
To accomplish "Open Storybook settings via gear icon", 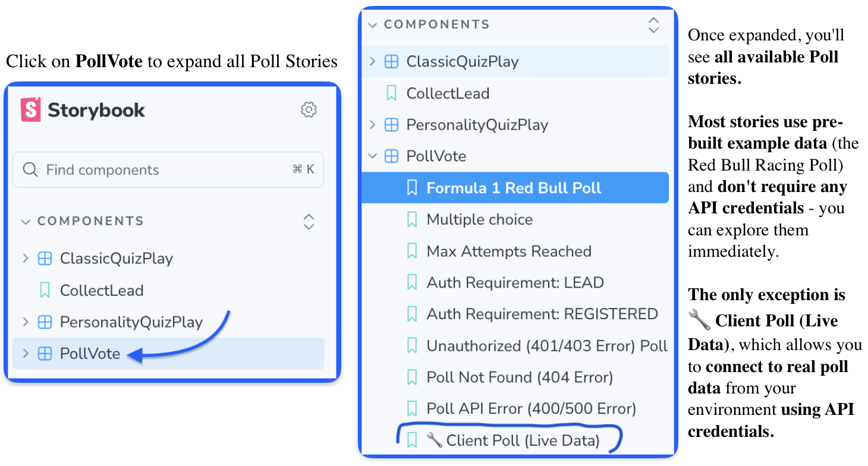I will tap(309, 109).
